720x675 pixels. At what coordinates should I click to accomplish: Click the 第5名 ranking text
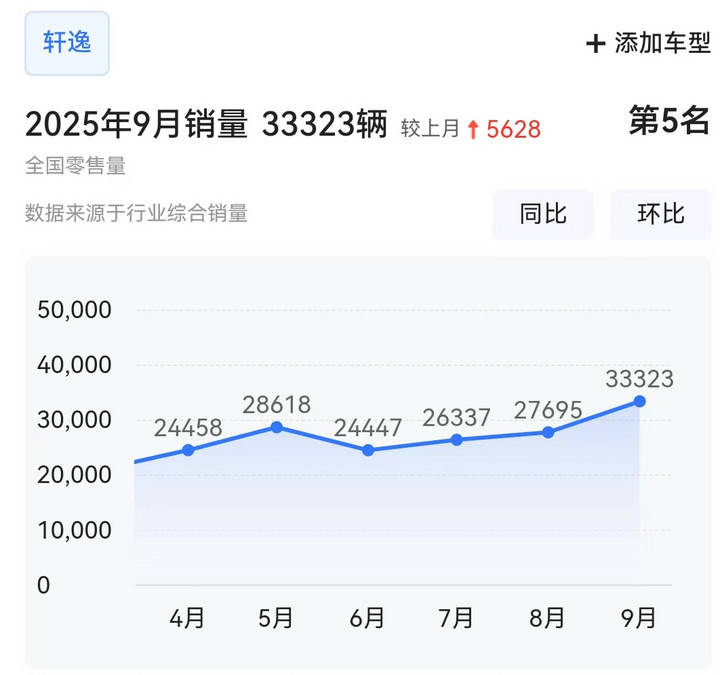tap(669, 120)
